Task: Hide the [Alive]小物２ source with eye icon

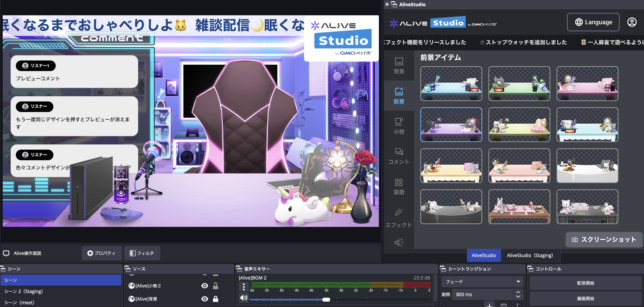Action: pos(205,286)
